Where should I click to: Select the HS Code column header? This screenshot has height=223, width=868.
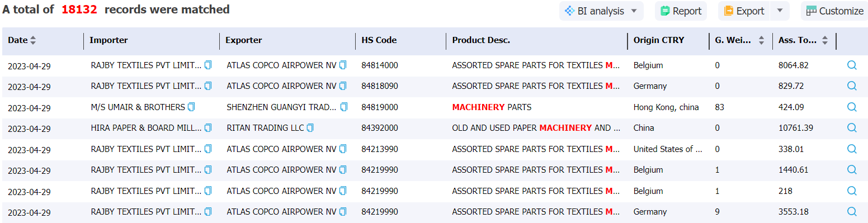(x=379, y=40)
